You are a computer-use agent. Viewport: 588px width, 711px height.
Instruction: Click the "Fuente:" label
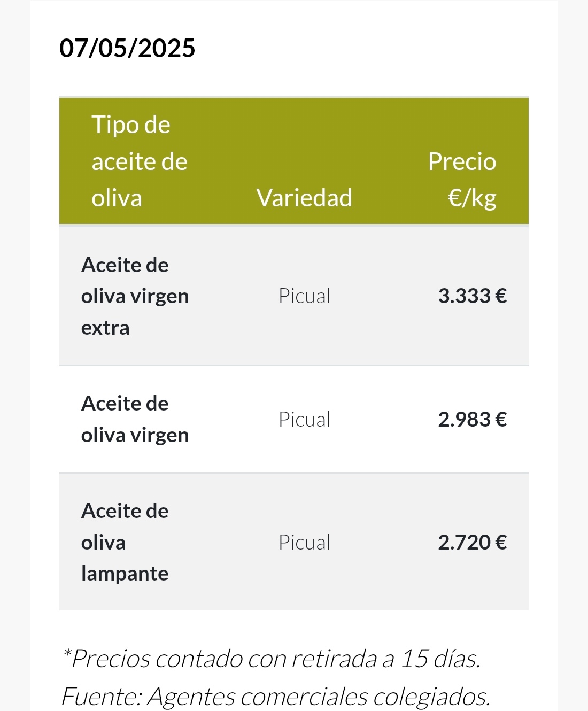tap(102, 696)
